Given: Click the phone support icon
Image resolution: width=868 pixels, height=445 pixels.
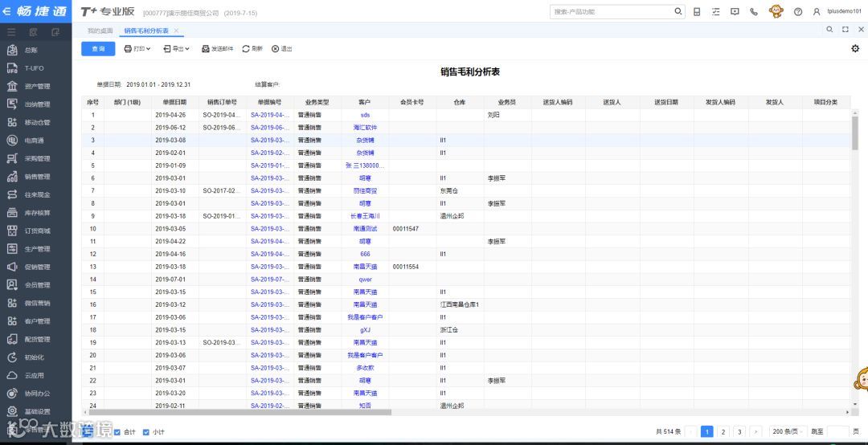Looking at the screenshot, I should pos(753,11).
